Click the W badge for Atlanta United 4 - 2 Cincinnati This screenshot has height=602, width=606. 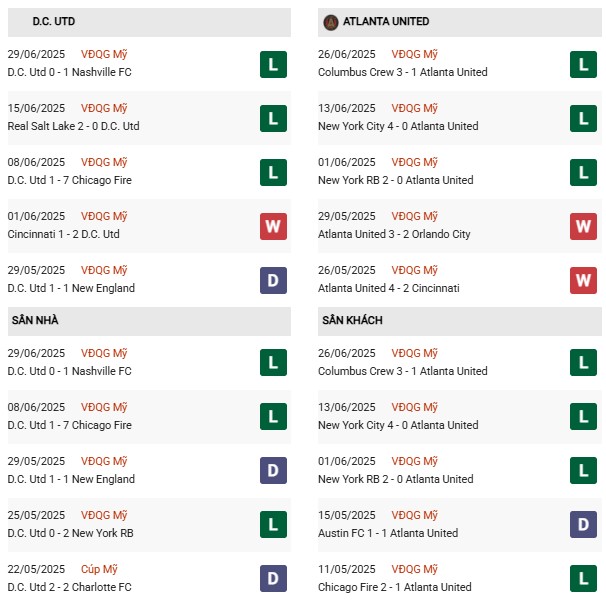coord(583,281)
